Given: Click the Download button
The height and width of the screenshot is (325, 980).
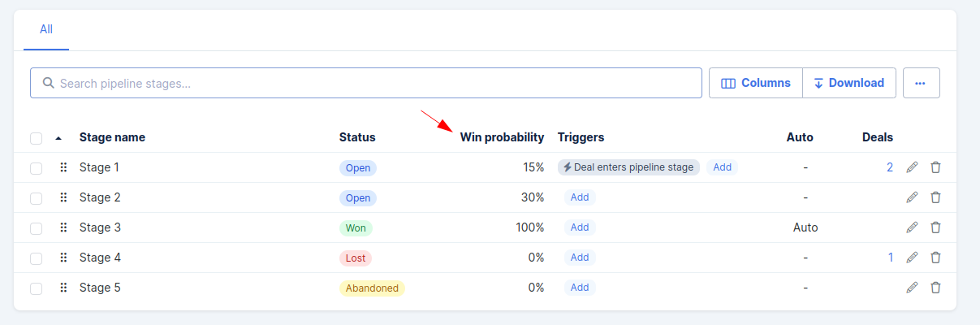Looking at the screenshot, I should click(849, 83).
